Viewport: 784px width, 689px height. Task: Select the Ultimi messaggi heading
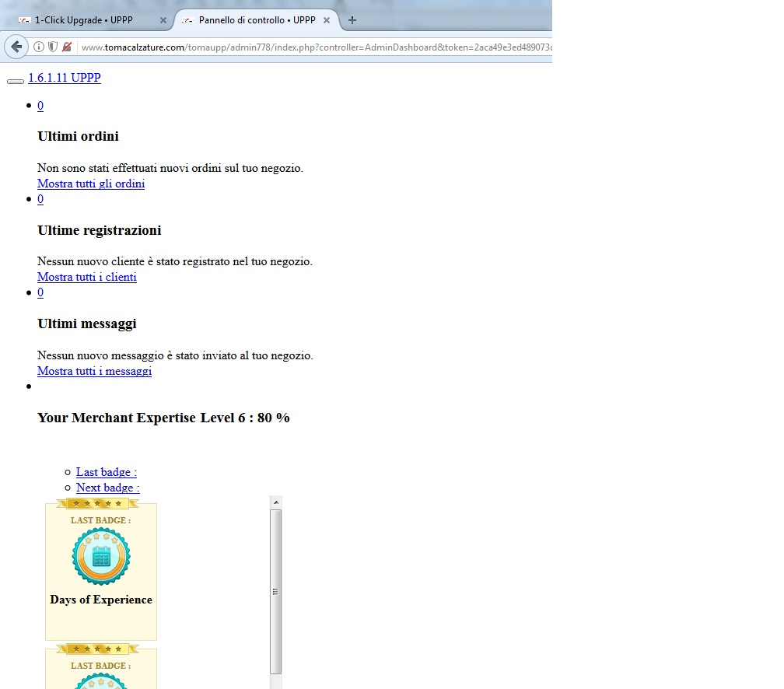(x=87, y=324)
